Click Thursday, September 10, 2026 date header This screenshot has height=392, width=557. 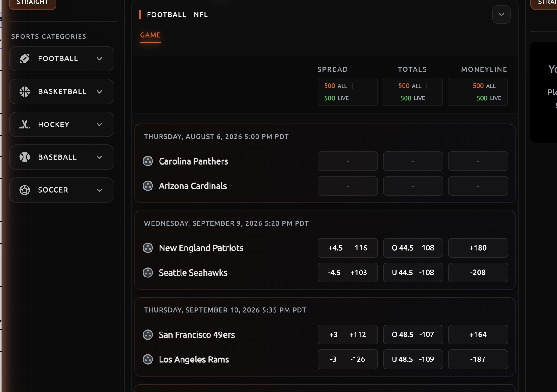[225, 310]
